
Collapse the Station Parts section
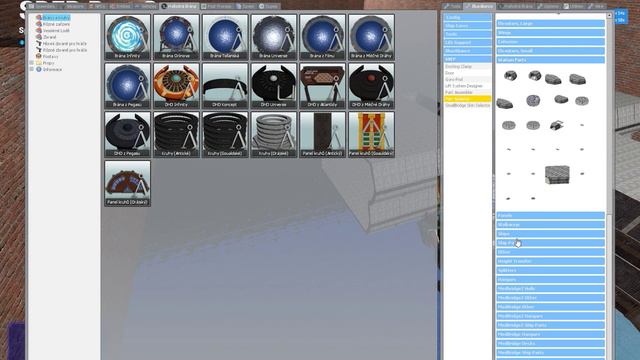pyautogui.click(x=550, y=60)
